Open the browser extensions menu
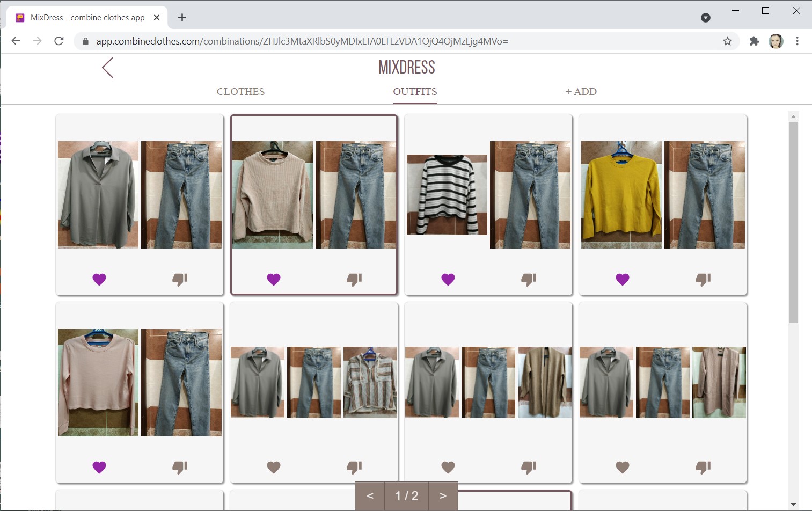Screen dimensions: 812x511 [754, 41]
